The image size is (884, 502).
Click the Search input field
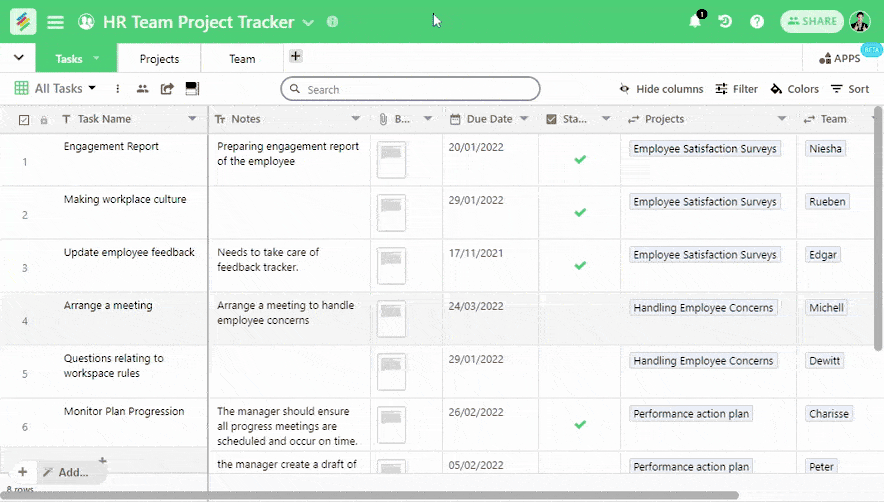pyautogui.click(x=410, y=89)
